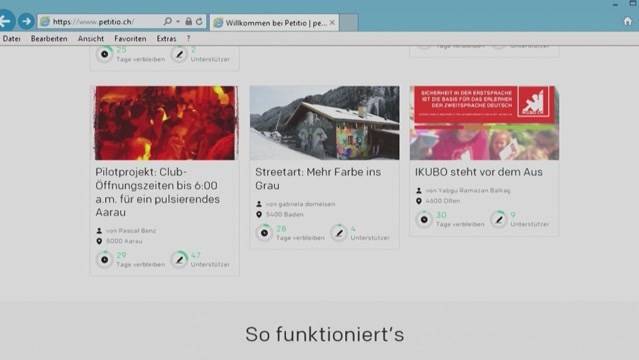Open the Datei menu
Screen dimensions: 639x360
[11, 39]
